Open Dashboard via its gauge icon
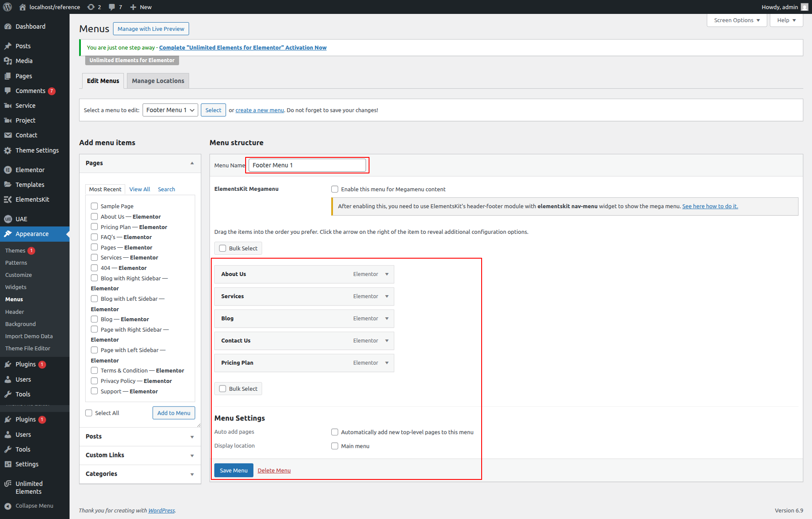This screenshot has width=812, height=519. (8, 27)
